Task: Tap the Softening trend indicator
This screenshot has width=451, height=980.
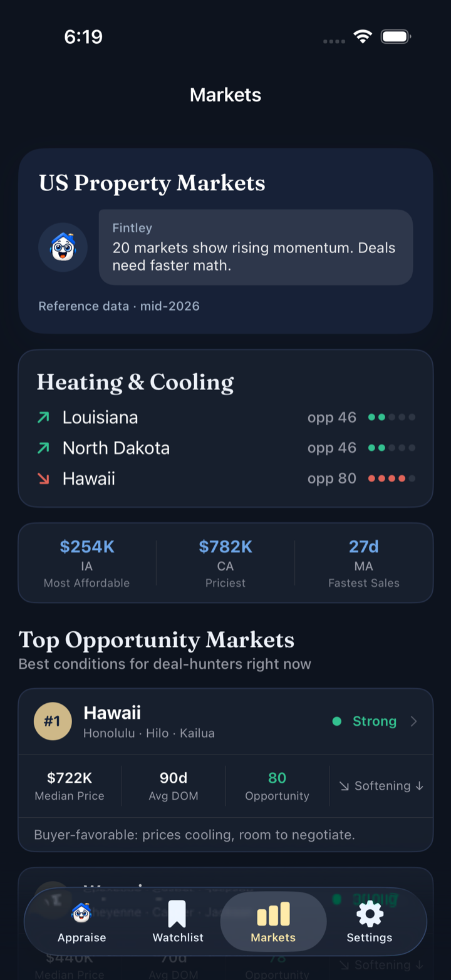Action: point(381,786)
